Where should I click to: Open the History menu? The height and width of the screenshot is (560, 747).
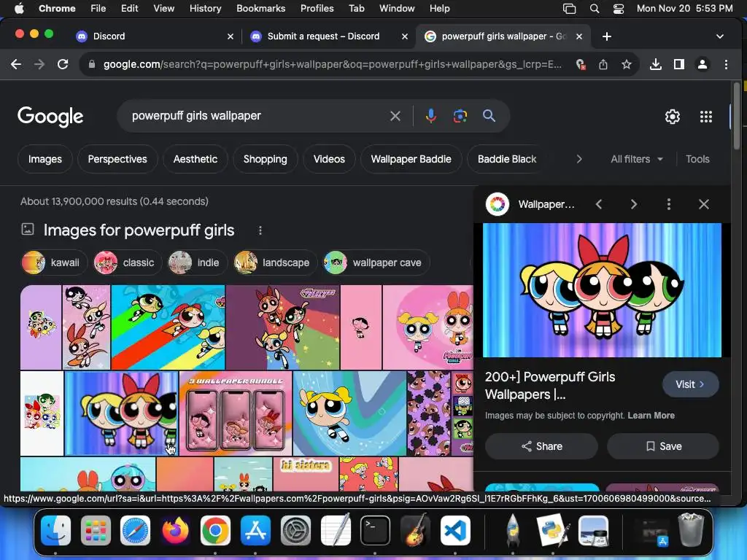tap(205, 8)
